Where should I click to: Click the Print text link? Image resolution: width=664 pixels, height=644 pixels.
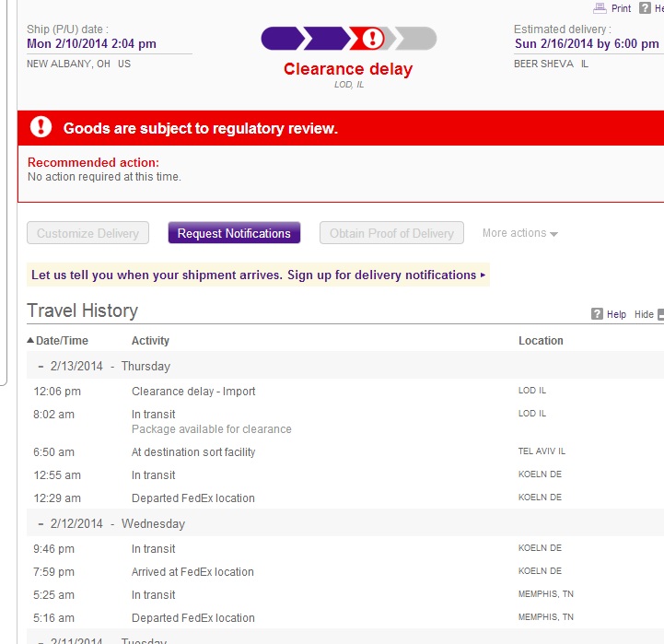point(621,8)
